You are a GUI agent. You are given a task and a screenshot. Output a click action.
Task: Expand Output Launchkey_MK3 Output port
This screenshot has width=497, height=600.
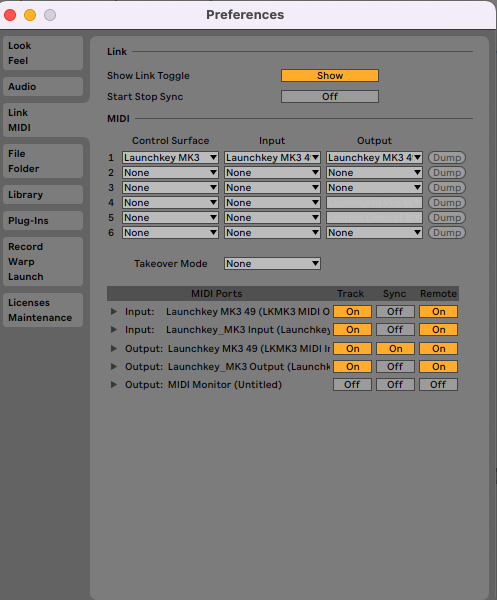pos(114,366)
